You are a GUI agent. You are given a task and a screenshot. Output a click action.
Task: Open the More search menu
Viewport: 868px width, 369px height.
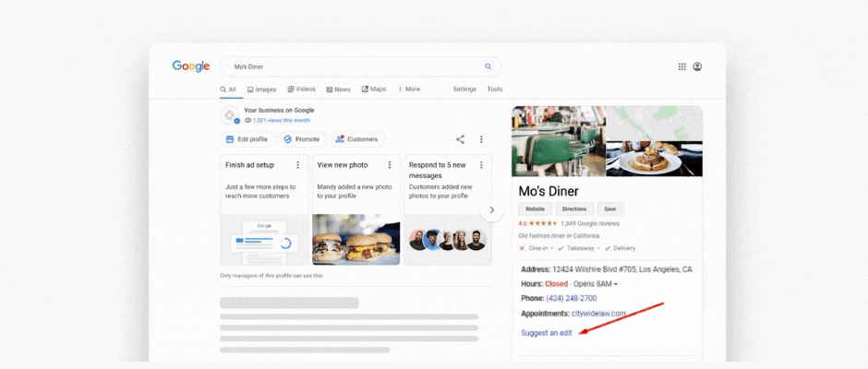click(x=409, y=89)
